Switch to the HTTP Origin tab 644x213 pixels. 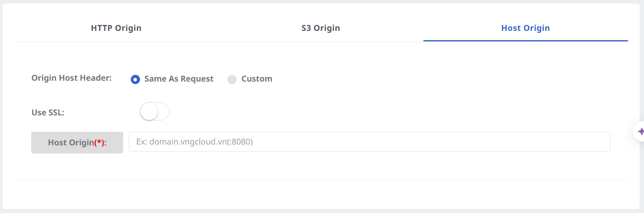coord(116,28)
